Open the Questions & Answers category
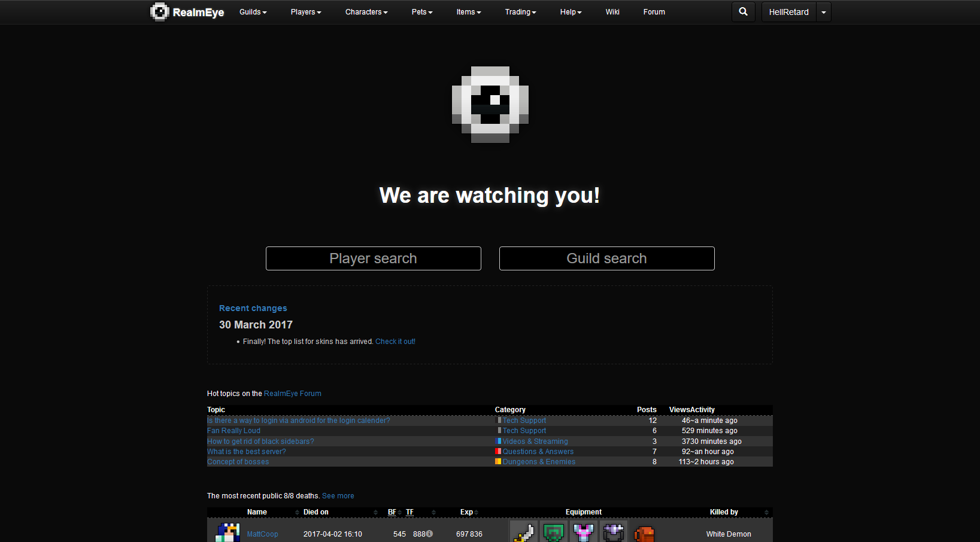Image resolution: width=980 pixels, height=542 pixels. coord(538,452)
